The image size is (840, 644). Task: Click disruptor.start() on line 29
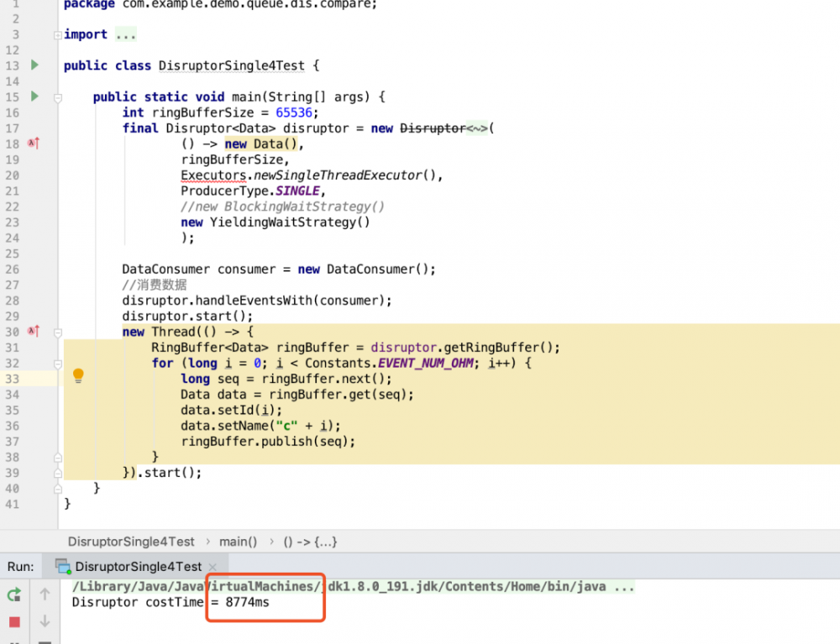point(187,317)
